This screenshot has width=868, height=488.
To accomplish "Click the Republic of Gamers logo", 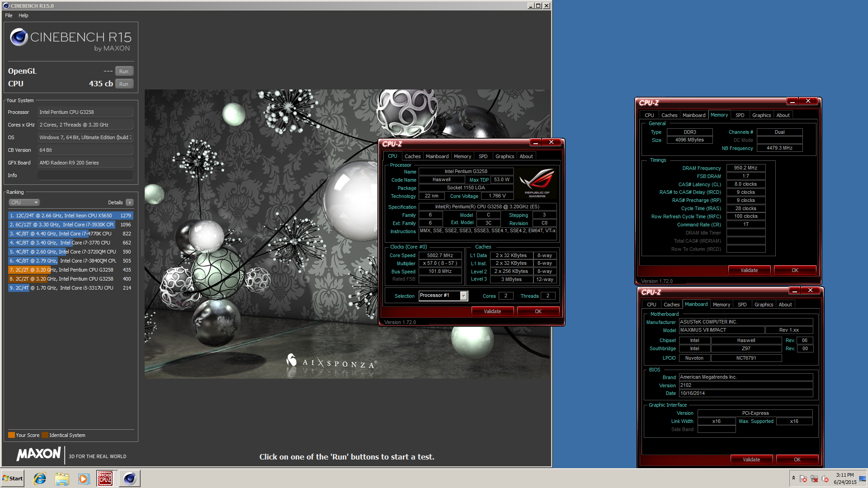I will (538, 183).
